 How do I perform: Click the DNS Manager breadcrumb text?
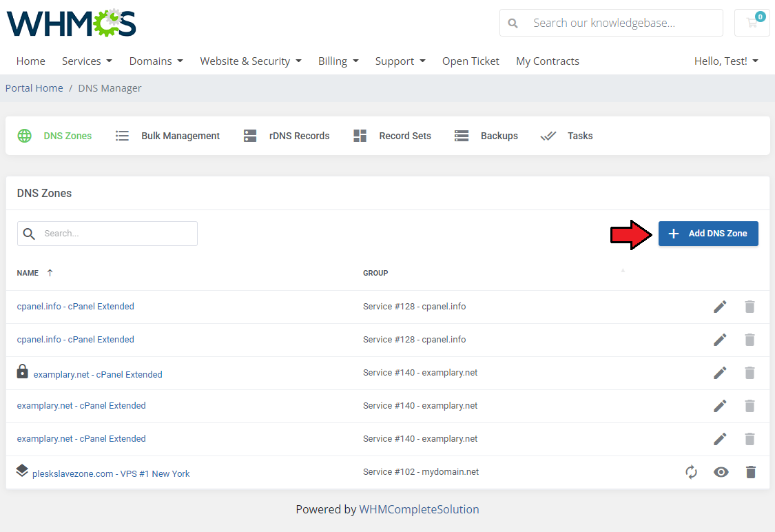(110, 88)
